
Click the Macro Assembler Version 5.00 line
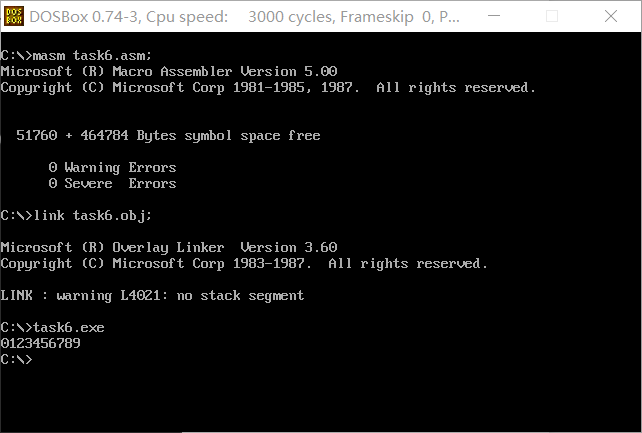click(168, 72)
